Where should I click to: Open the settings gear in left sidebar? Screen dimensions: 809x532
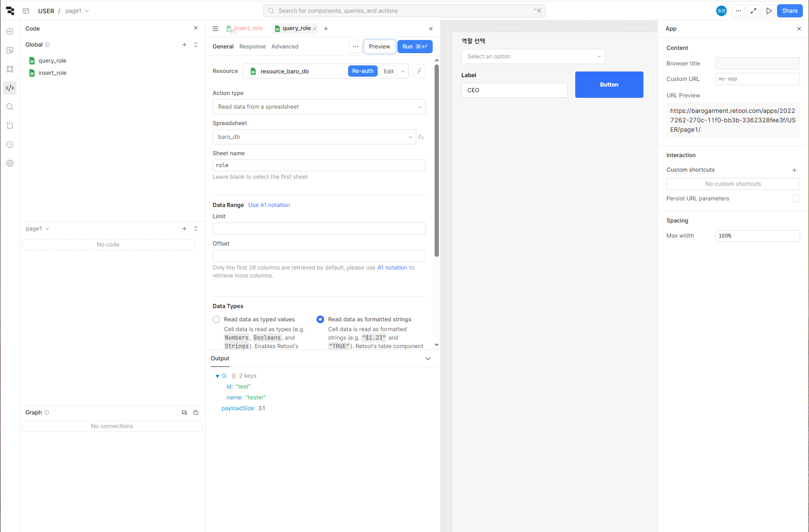tap(10, 163)
